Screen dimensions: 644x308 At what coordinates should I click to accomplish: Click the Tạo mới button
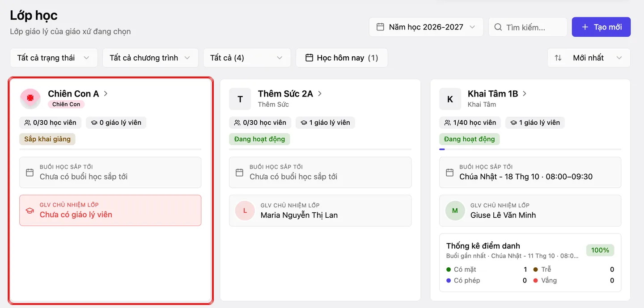[601, 27]
